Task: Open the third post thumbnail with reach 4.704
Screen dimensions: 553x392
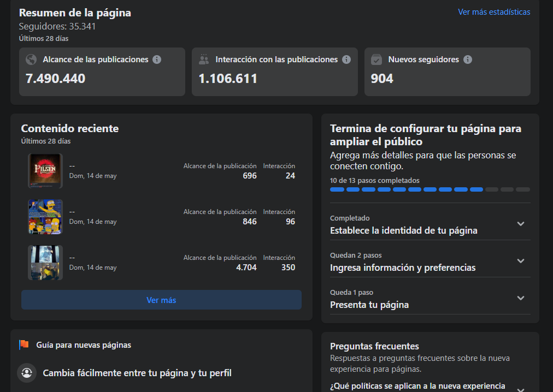Action: pyautogui.click(x=45, y=263)
